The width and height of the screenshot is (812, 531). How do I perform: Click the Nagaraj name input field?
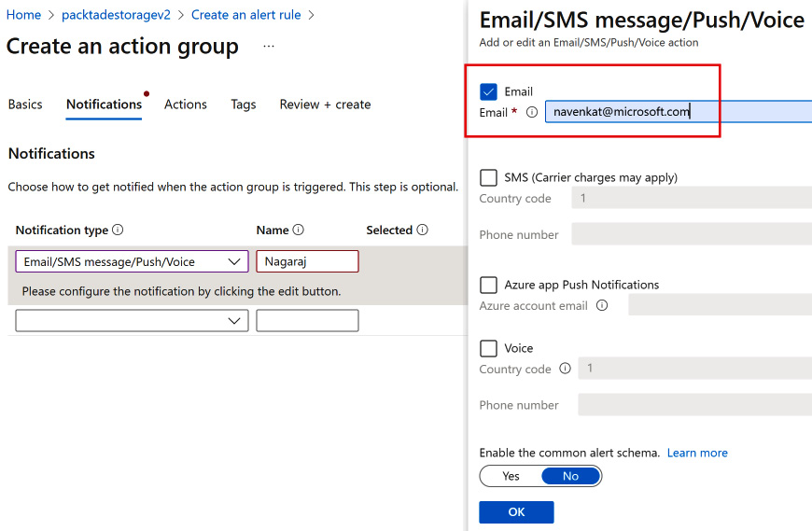307,262
